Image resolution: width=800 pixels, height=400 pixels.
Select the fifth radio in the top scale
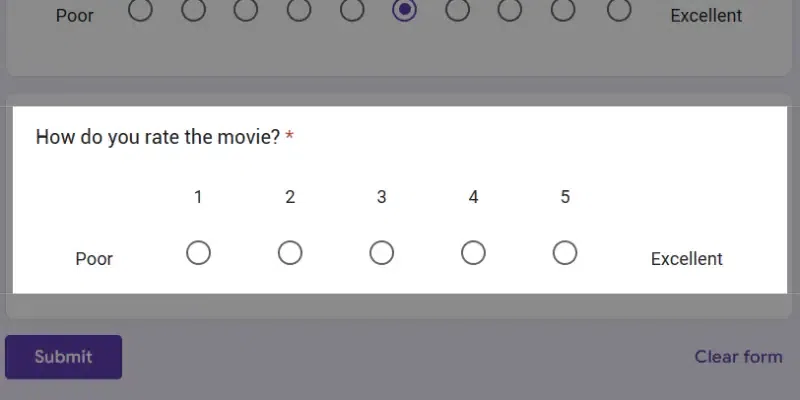point(352,10)
